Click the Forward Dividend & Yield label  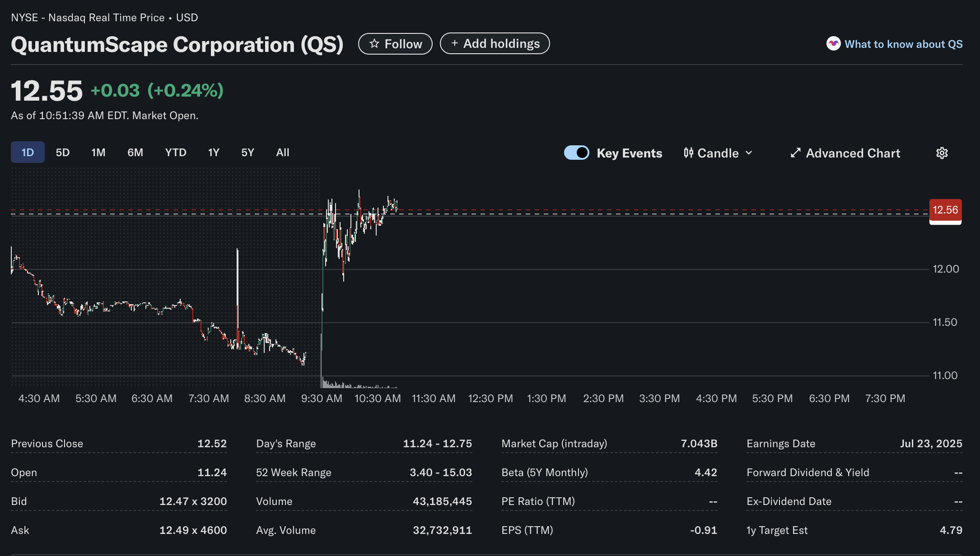point(808,473)
